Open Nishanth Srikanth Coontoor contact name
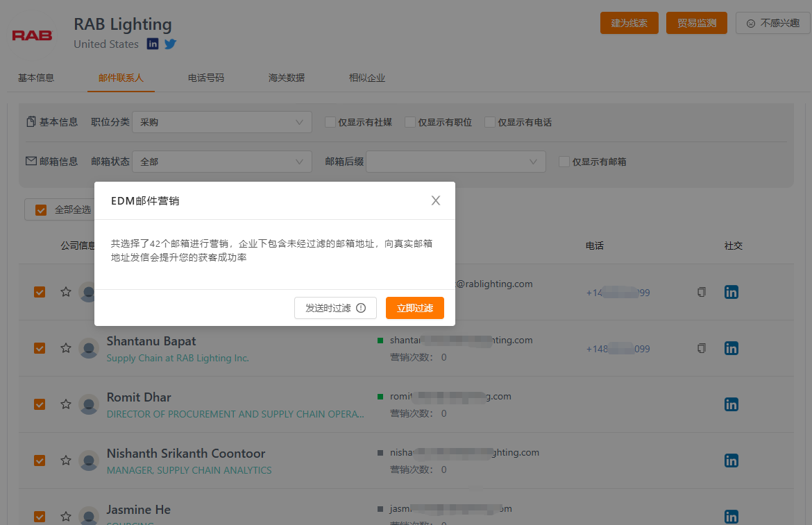Image resolution: width=812 pixels, height=525 pixels. 186,453
